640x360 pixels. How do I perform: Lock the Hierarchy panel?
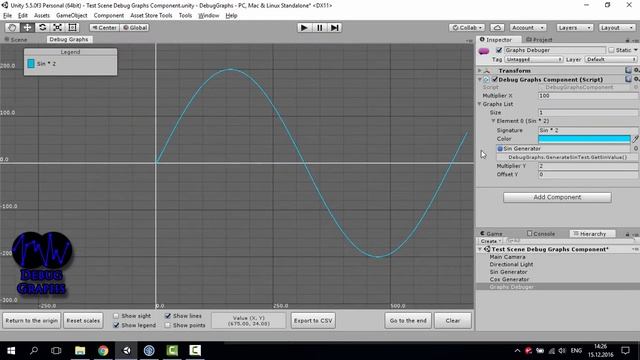[627, 234]
